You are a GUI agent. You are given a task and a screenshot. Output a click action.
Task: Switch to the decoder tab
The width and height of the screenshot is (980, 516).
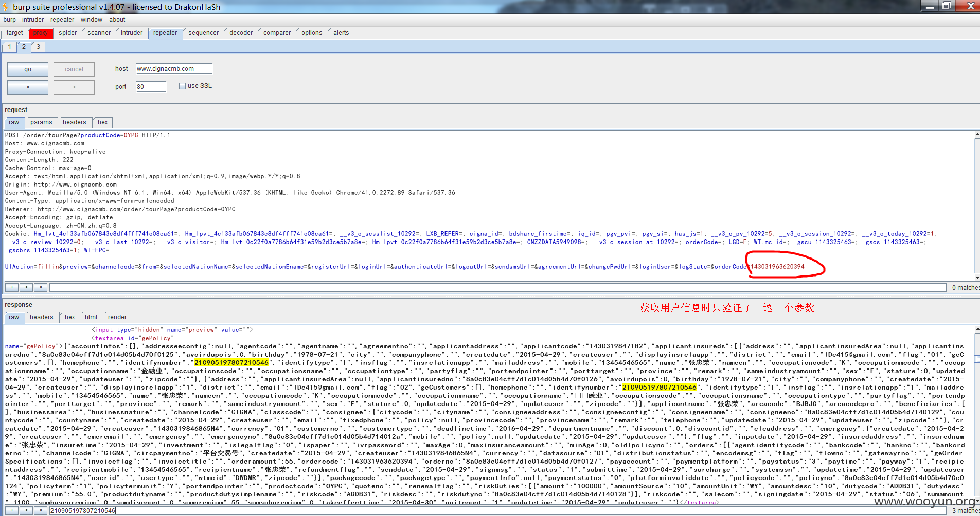pyautogui.click(x=241, y=33)
